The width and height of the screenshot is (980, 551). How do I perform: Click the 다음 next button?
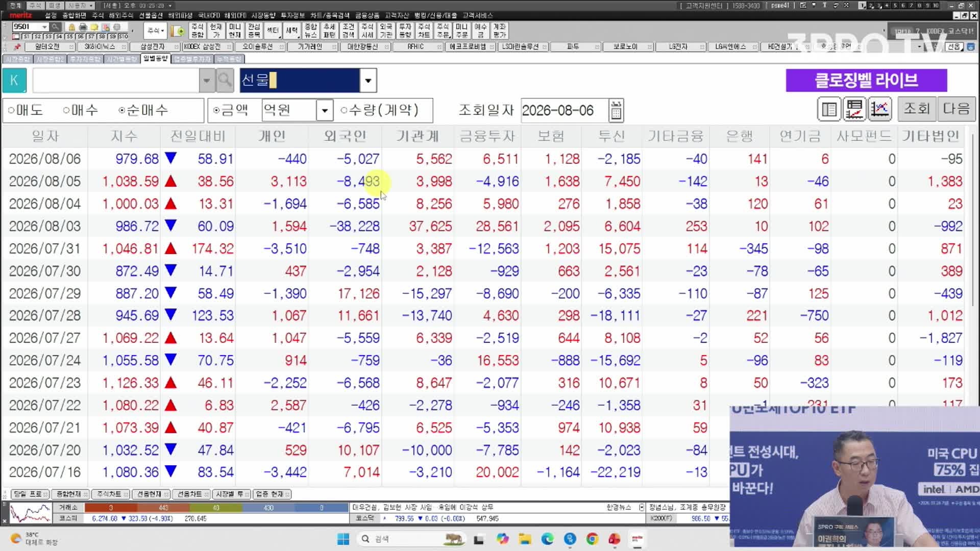pos(956,109)
